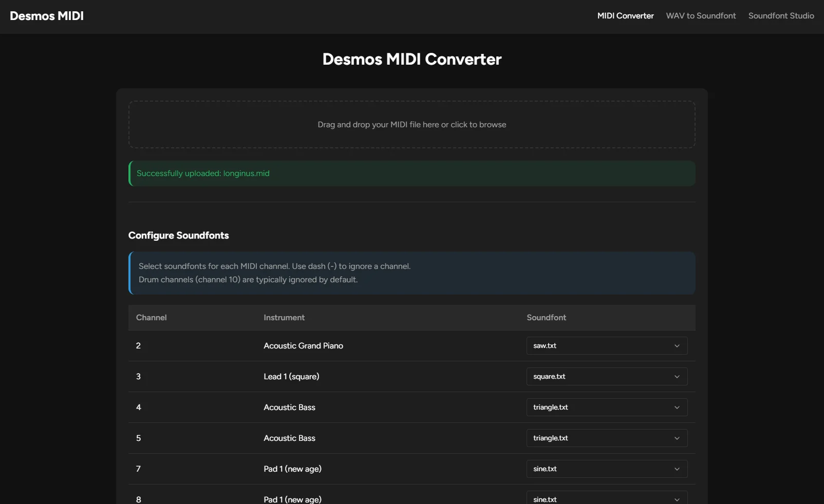
Task: Click the Desmos MIDI Converter heading
Action: (411, 60)
